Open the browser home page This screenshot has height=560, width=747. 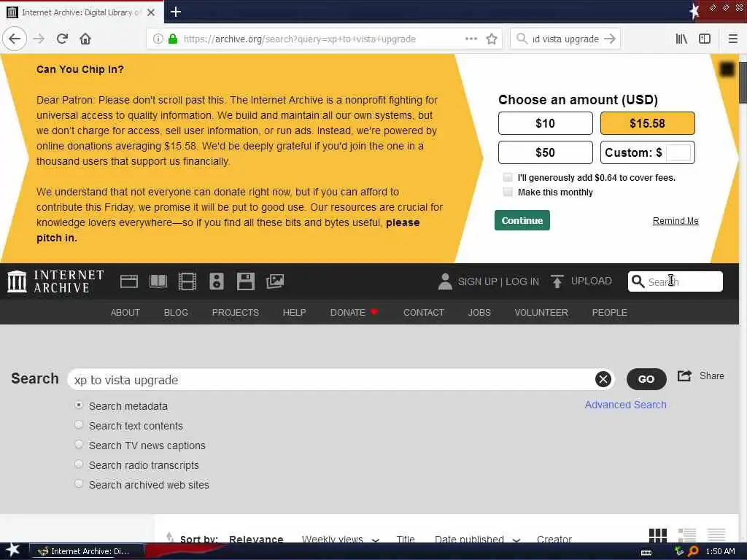tap(85, 39)
